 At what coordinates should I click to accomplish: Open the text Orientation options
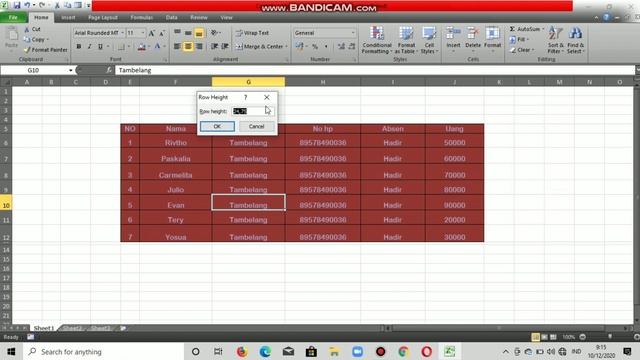pyautogui.click(x=215, y=33)
